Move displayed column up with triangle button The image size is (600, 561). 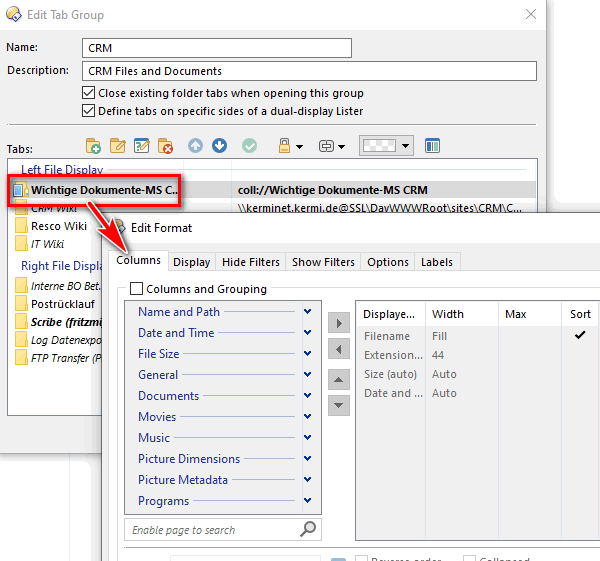(x=339, y=380)
